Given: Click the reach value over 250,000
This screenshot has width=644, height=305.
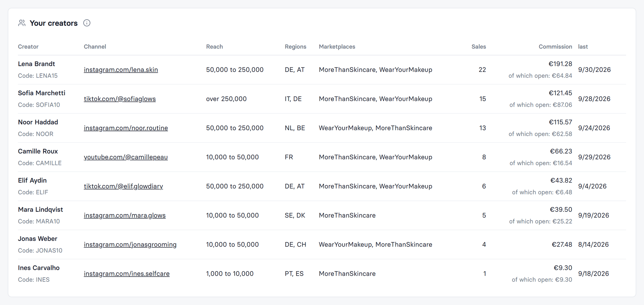Looking at the screenshot, I should pos(226,99).
